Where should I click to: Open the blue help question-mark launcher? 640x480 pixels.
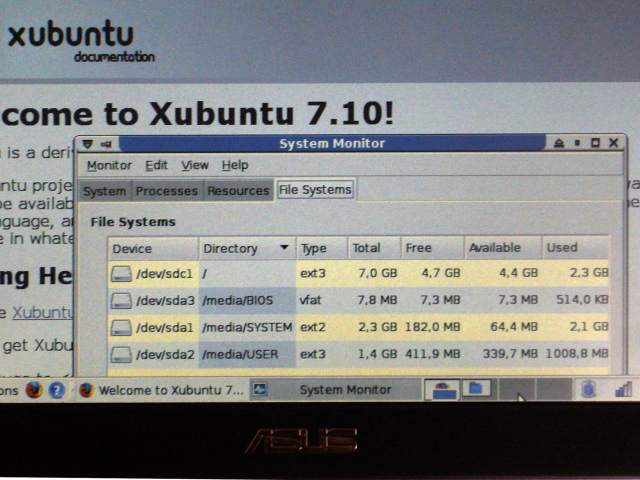57,390
